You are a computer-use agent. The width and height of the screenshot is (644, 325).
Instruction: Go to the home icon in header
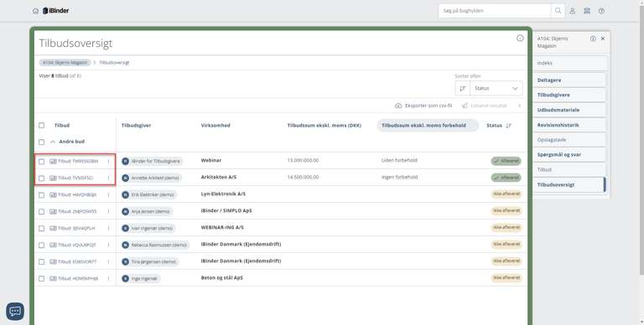pos(35,11)
